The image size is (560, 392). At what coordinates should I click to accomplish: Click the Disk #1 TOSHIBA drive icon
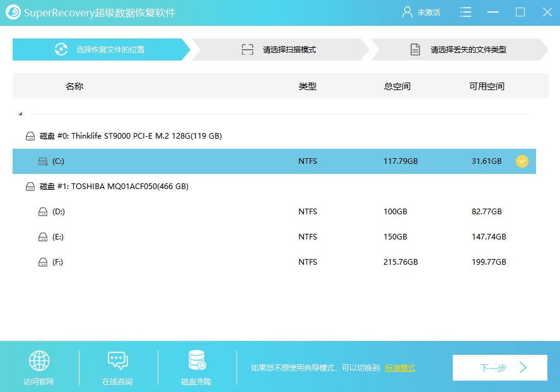point(30,187)
